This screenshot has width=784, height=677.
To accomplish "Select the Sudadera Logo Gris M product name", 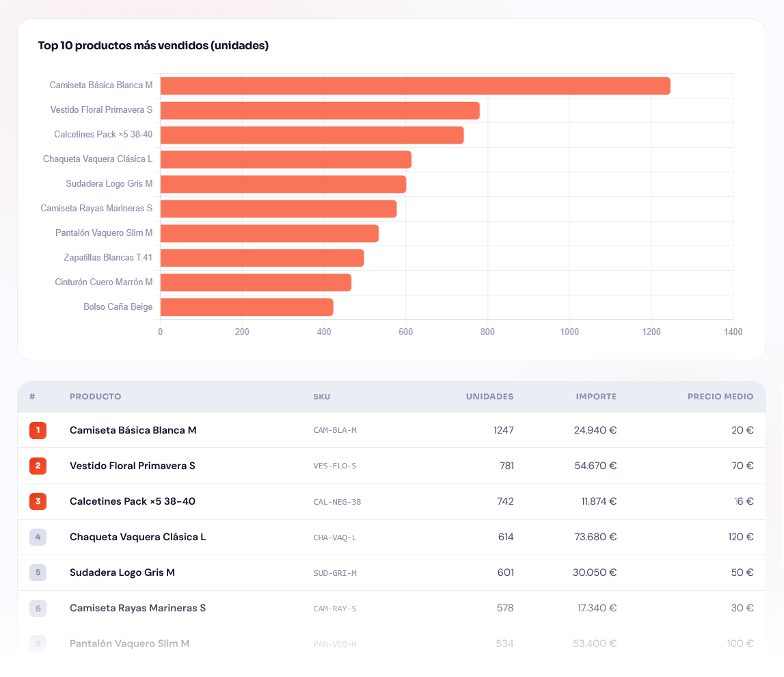I will coord(122,572).
